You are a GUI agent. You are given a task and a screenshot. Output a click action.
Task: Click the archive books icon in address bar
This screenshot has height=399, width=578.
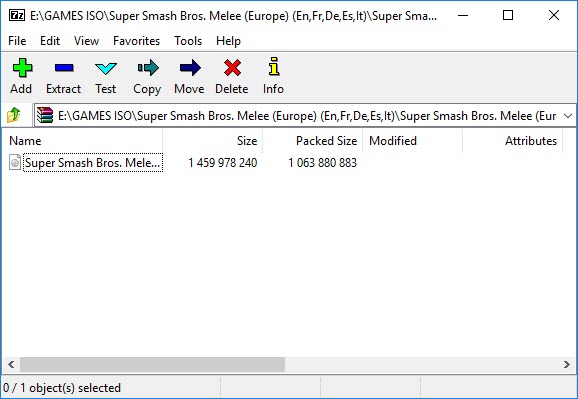coord(45,115)
